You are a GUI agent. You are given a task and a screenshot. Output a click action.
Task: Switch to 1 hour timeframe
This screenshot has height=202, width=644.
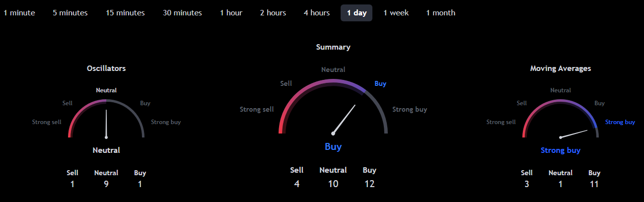231,13
